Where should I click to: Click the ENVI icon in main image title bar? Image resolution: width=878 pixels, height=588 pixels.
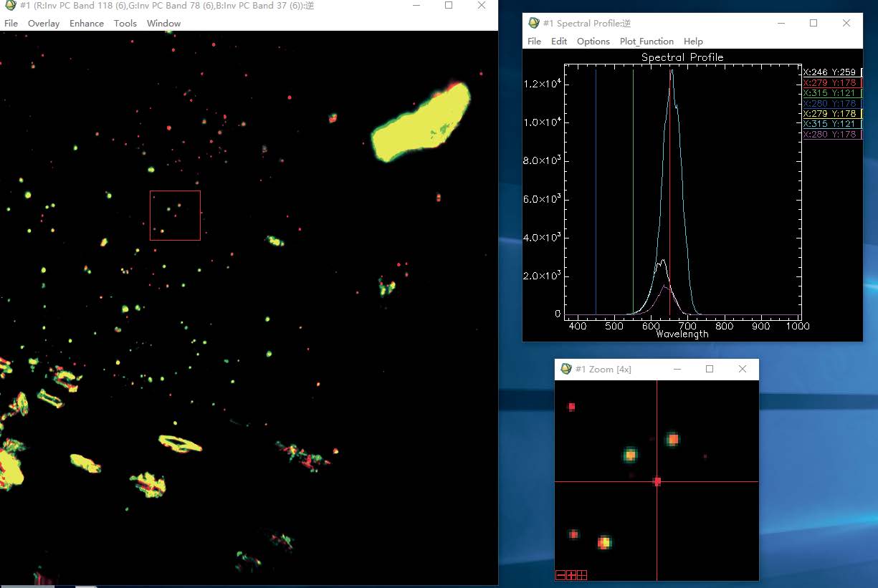(10, 6)
